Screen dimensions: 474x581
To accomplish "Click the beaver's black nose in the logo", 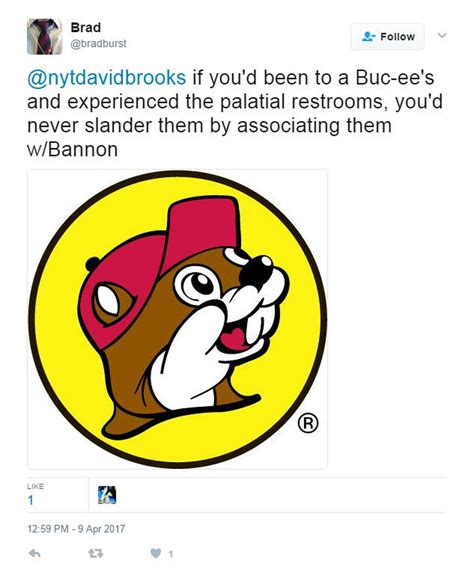I will tap(256, 272).
